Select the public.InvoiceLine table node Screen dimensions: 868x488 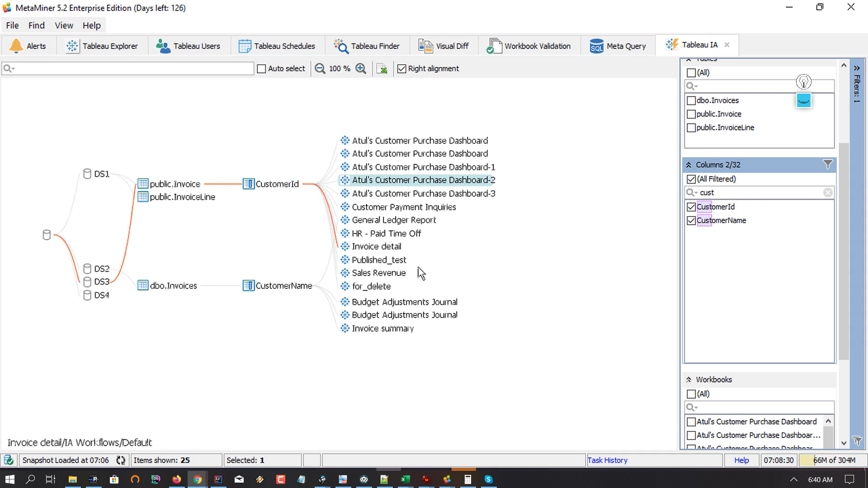177,197
